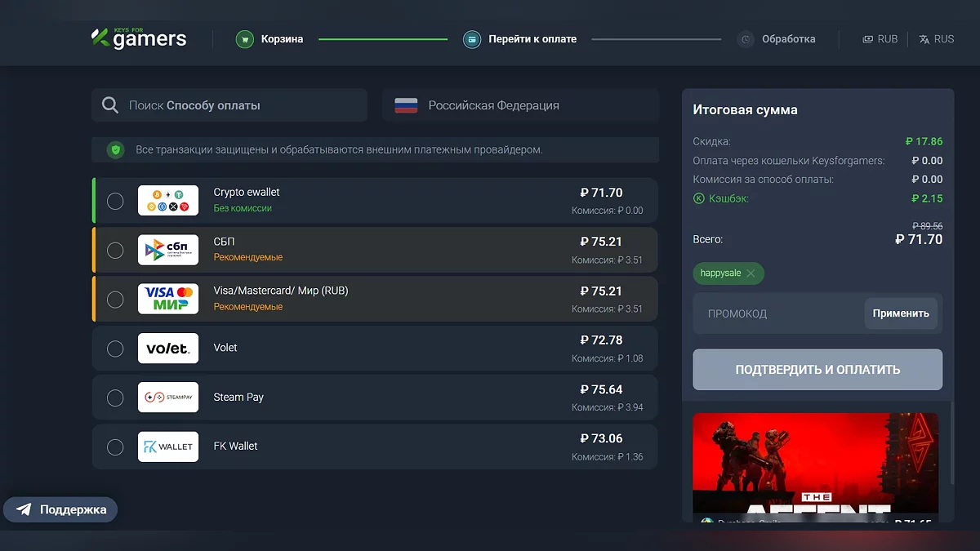Click the search magnifier icon
Viewport: 980px width, 551px height.
point(110,105)
